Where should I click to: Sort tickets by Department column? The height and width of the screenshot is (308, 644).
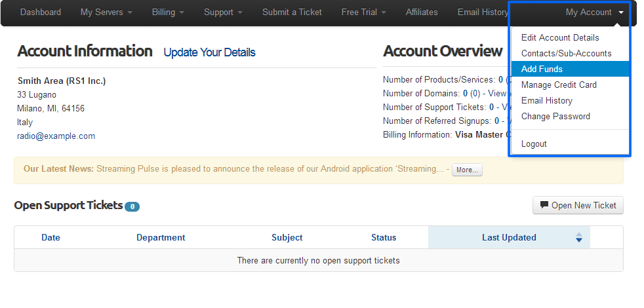pyautogui.click(x=161, y=237)
